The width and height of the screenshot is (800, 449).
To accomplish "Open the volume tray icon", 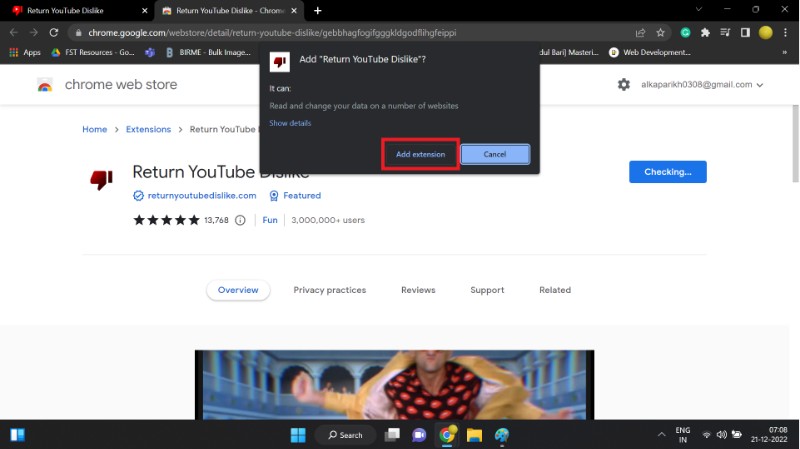I will pos(721,435).
